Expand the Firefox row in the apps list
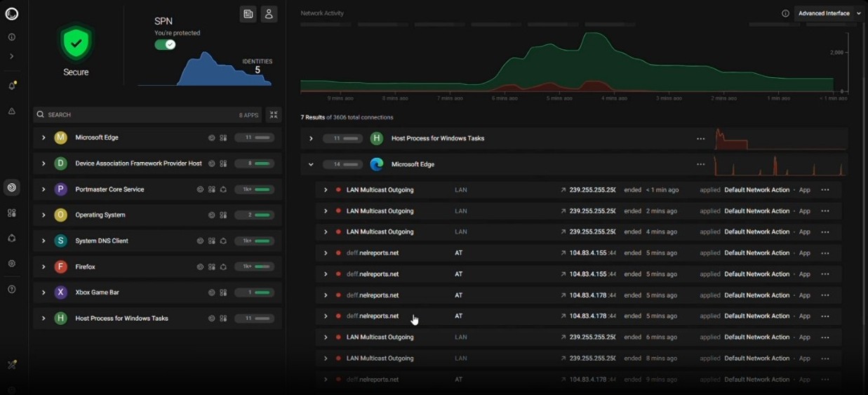This screenshot has width=868, height=395. click(x=44, y=267)
